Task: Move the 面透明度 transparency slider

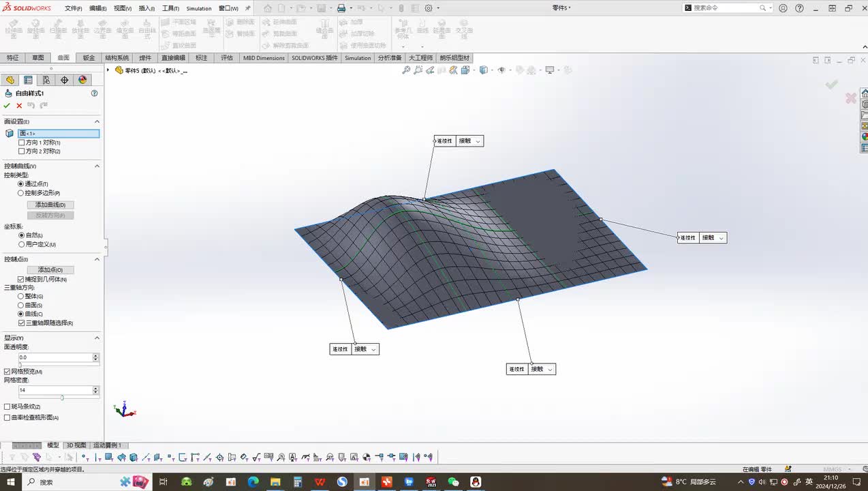Action: [20, 365]
